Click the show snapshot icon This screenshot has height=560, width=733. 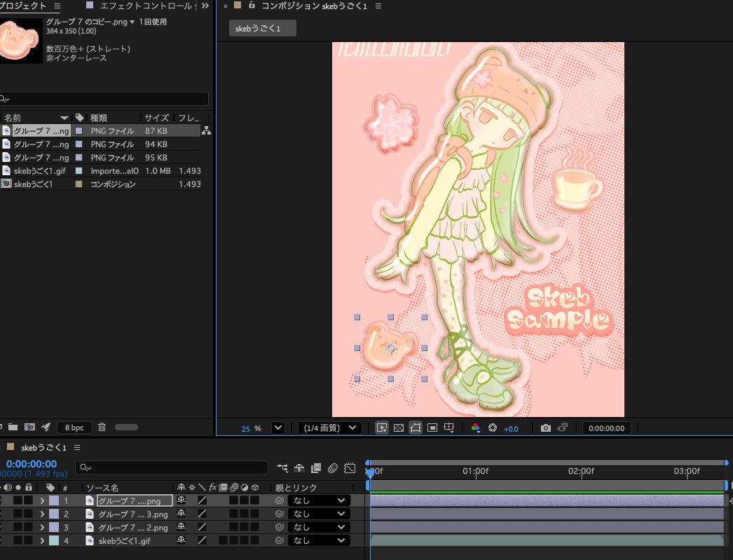[x=563, y=428]
